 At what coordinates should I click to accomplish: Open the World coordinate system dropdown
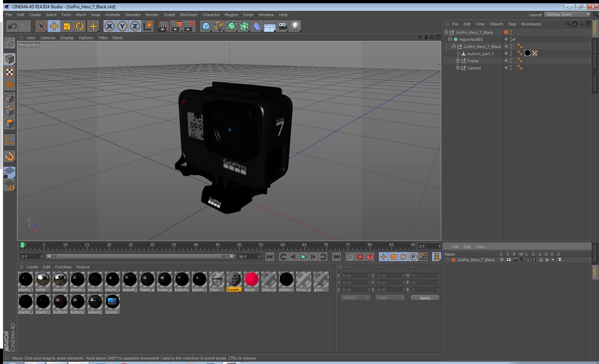coord(356,298)
